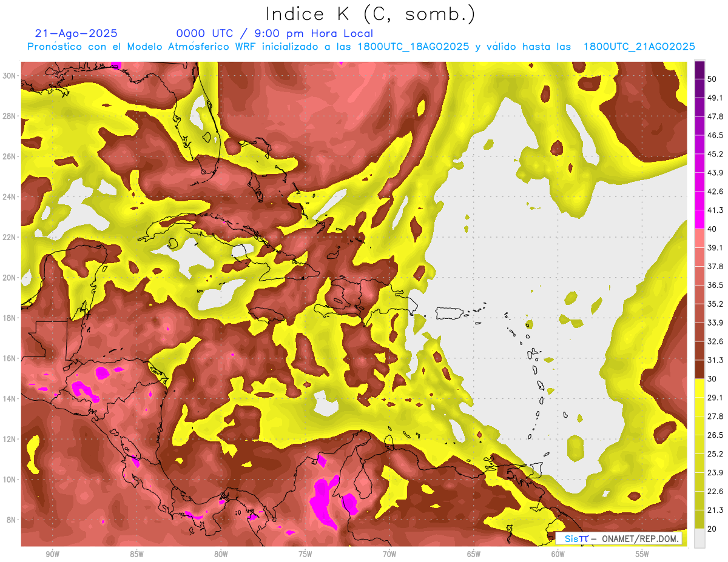Click the map title 'Indice K (C, somb.)'
This screenshot has width=728, height=562.
pyautogui.click(x=370, y=14)
